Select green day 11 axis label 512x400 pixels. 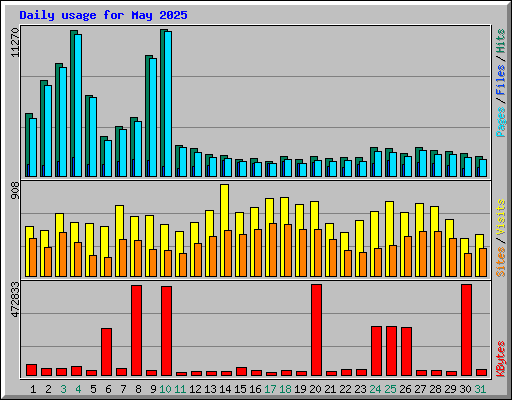coord(180,389)
